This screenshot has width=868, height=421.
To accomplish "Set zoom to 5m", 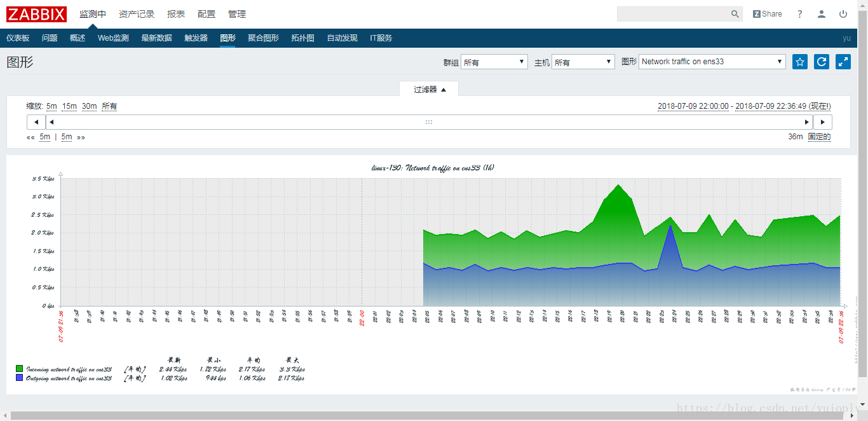I will click(x=51, y=106).
